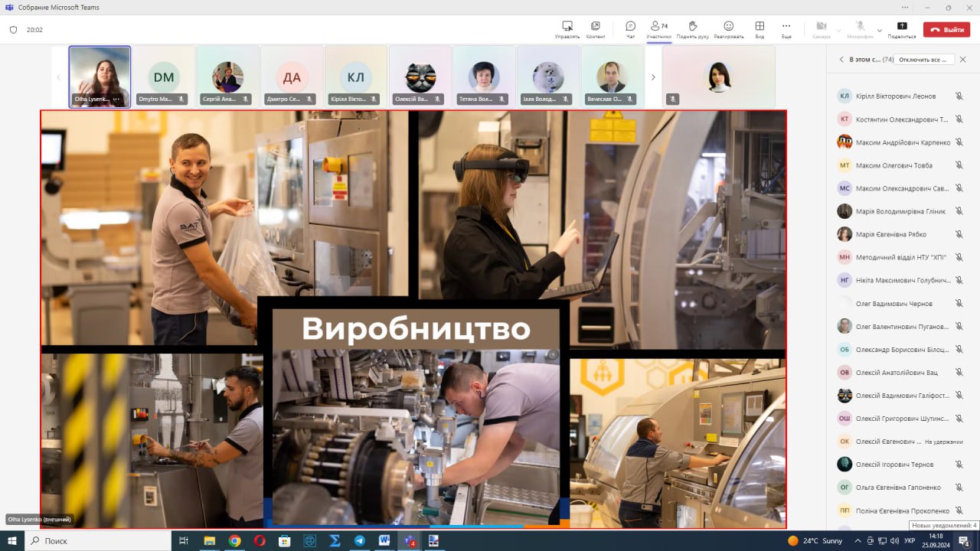Open the Реагировать reactions menu
Viewport: 980px width, 551px height.
[x=729, y=29]
